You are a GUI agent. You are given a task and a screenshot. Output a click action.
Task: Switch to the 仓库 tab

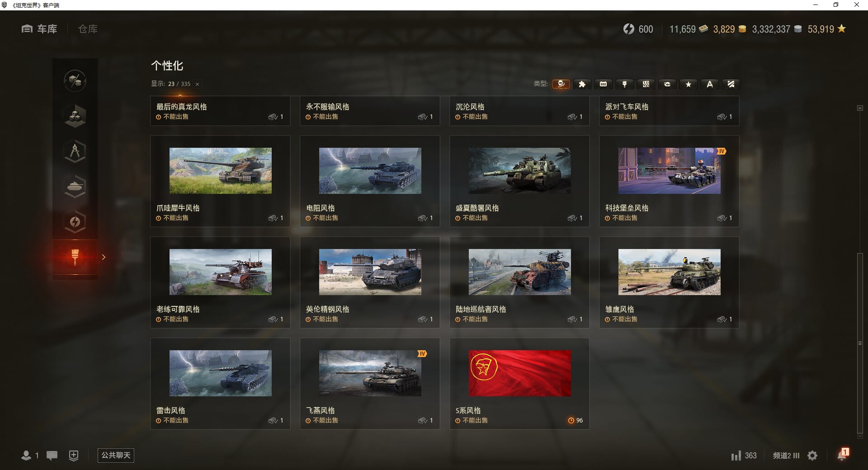[88, 29]
